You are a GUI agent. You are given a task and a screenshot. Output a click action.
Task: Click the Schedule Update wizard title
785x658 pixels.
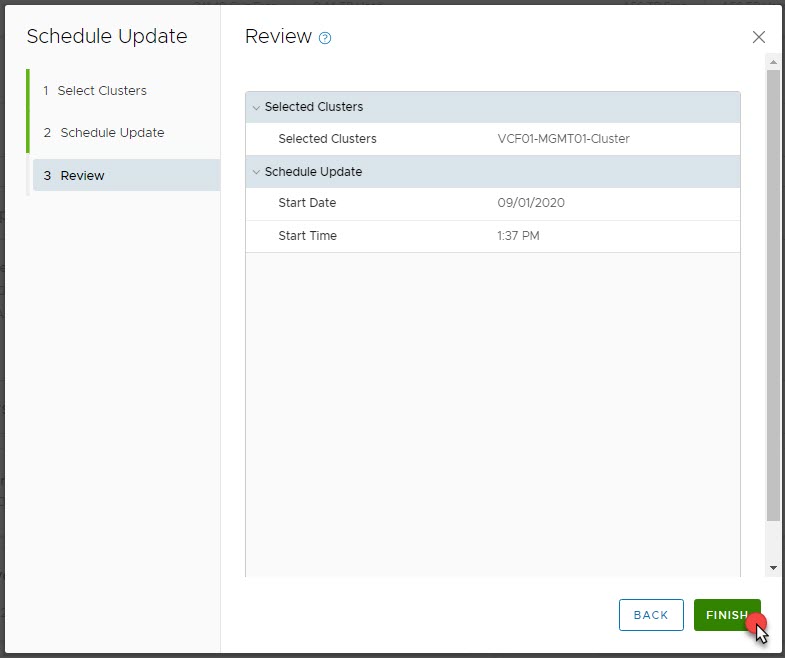click(x=107, y=36)
